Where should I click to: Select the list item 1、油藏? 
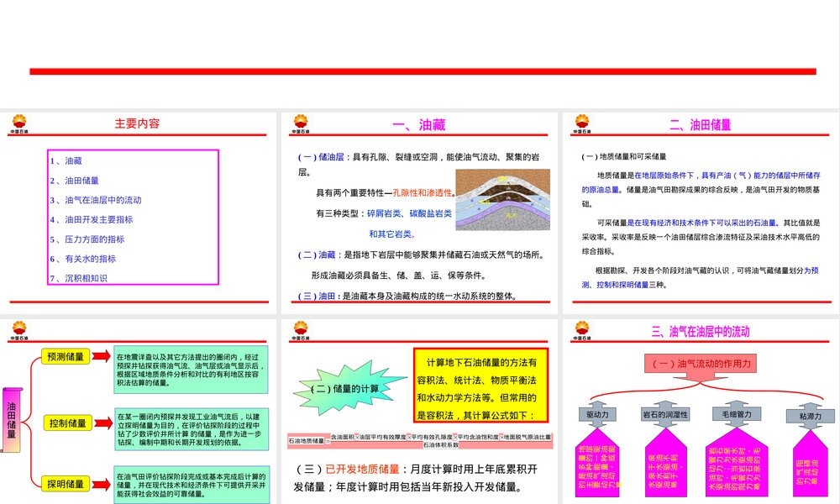[x=66, y=160]
